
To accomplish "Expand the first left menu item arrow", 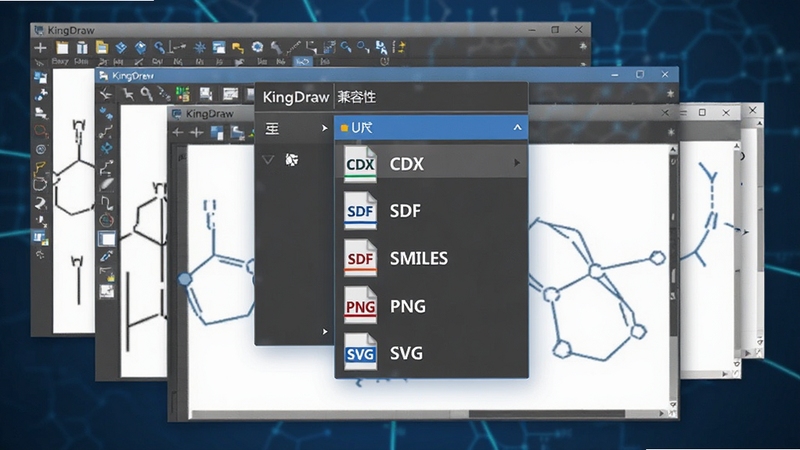I will [324, 128].
